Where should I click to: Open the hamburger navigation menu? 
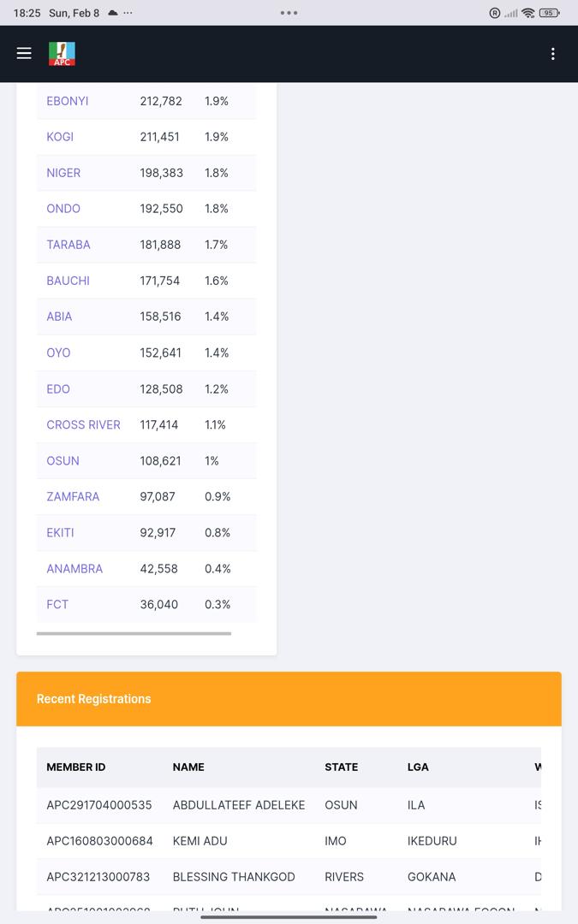[x=24, y=53]
